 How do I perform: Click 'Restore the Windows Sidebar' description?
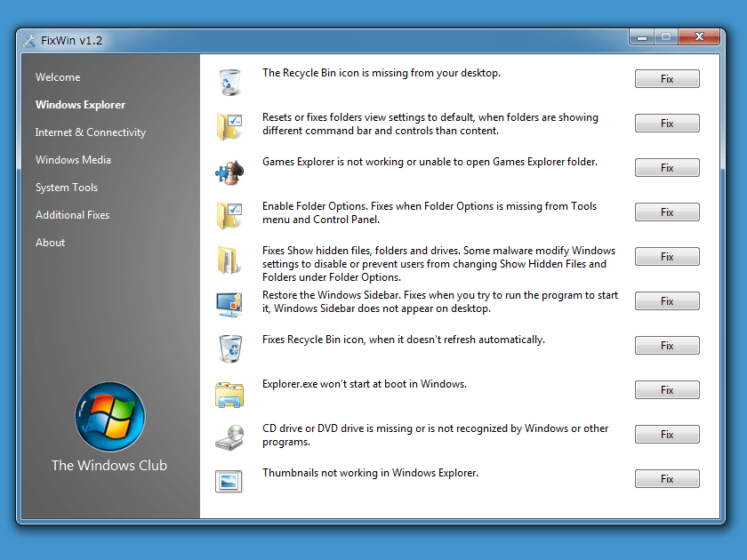(440, 301)
